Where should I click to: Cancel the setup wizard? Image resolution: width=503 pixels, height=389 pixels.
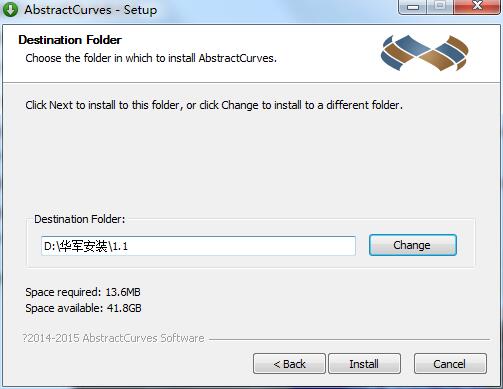click(x=450, y=364)
